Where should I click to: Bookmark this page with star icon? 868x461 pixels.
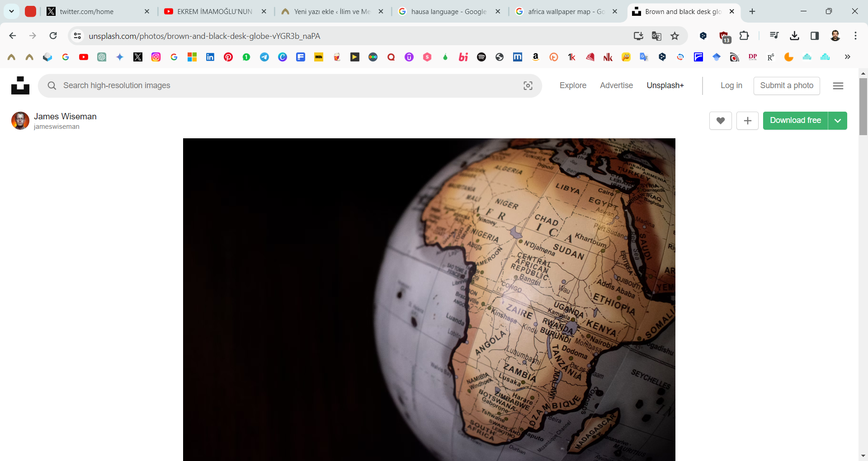pyautogui.click(x=675, y=36)
